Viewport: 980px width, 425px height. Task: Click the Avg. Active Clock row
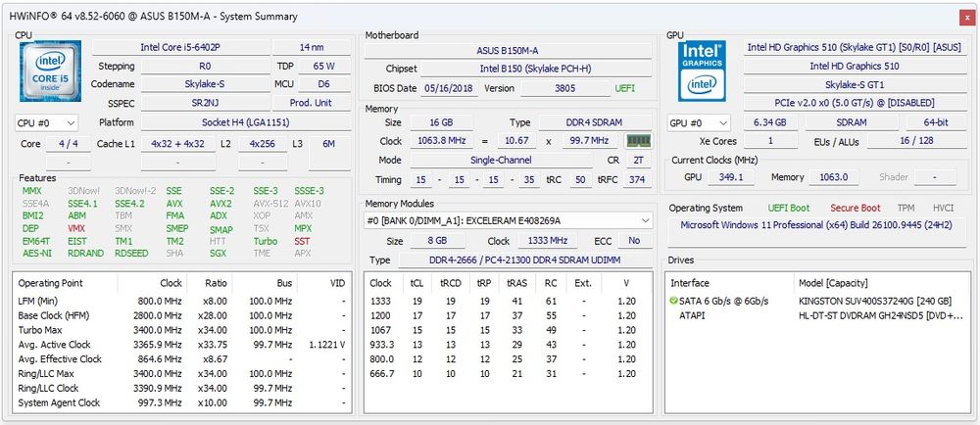click(x=182, y=345)
